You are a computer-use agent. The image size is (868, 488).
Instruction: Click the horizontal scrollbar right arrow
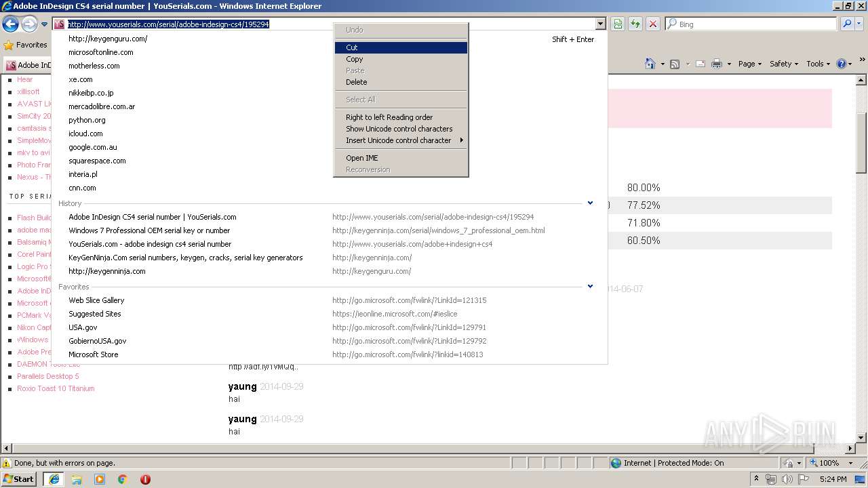tap(850, 448)
